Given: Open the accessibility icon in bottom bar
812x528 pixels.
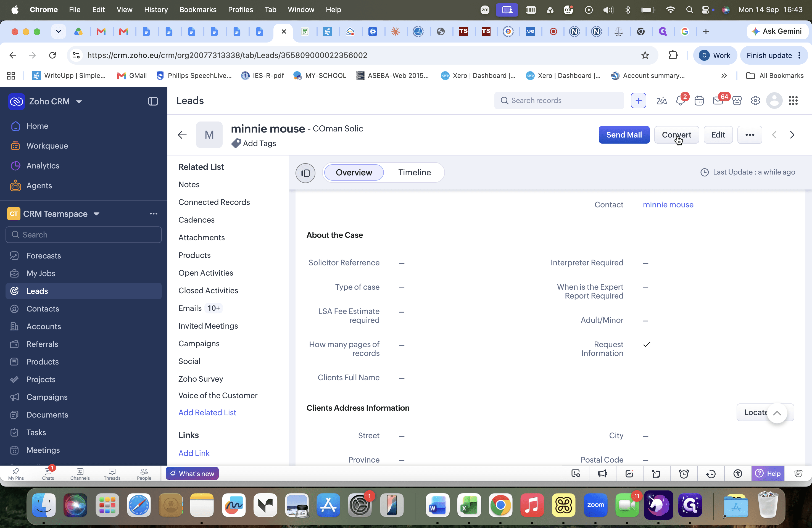Looking at the screenshot, I should (738, 474).
